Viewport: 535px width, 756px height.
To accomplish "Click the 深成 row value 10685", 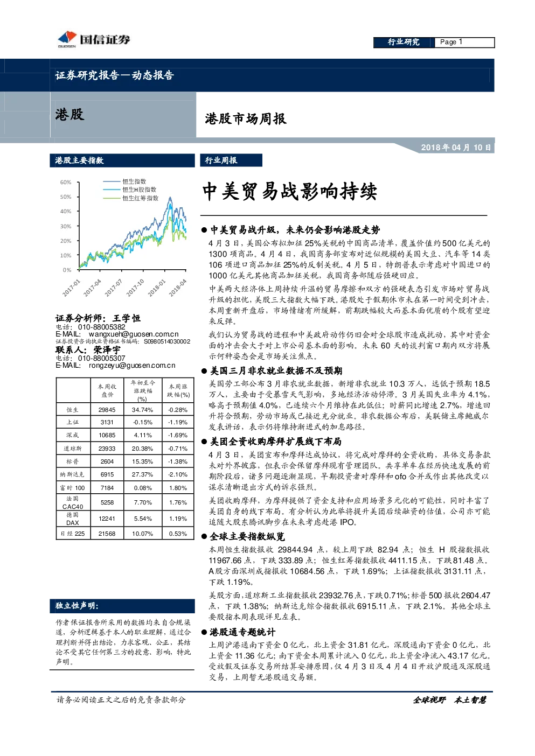I will point(107,435).
